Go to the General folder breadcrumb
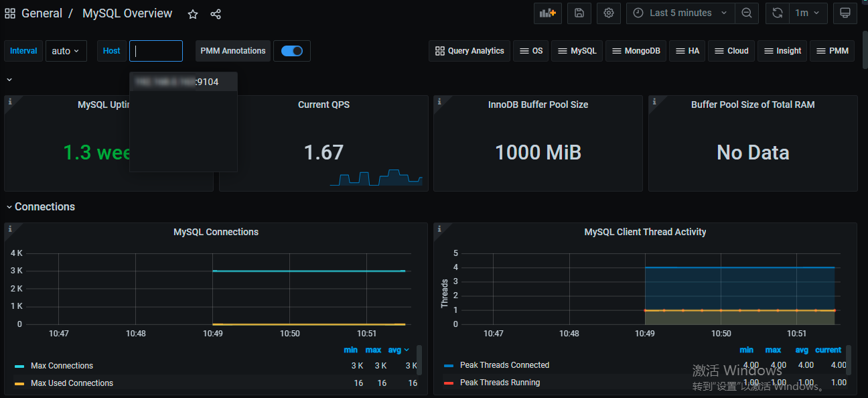 [x=42, y=13]
